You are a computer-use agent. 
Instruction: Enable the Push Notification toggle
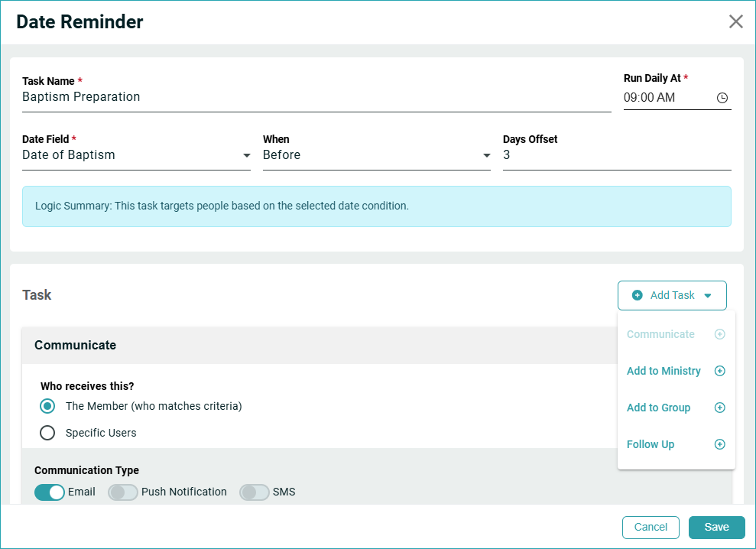pyautogui.click(x=123, y=492)
